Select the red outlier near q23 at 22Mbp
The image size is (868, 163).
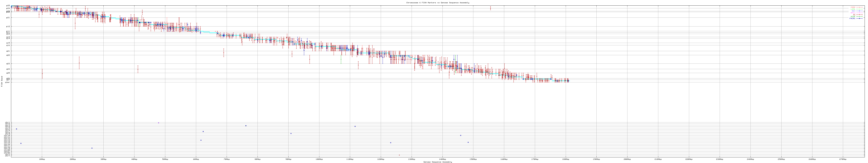(79, 63)
